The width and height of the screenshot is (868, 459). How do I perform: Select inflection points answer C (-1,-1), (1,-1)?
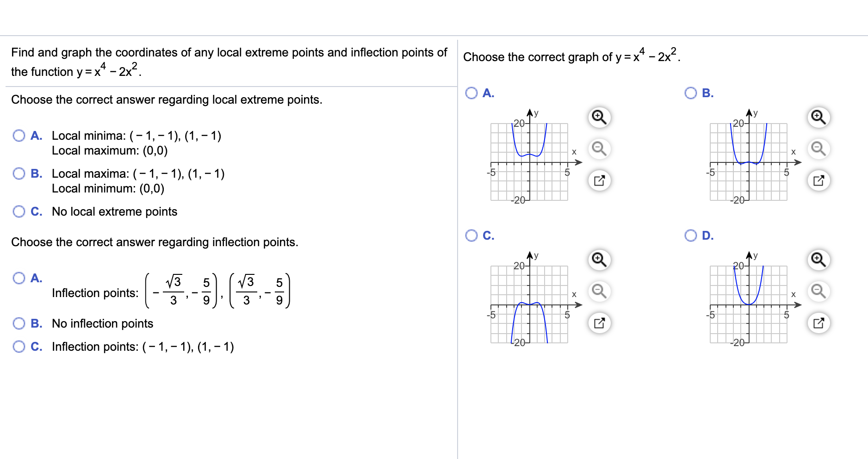[x=19, y=346]
